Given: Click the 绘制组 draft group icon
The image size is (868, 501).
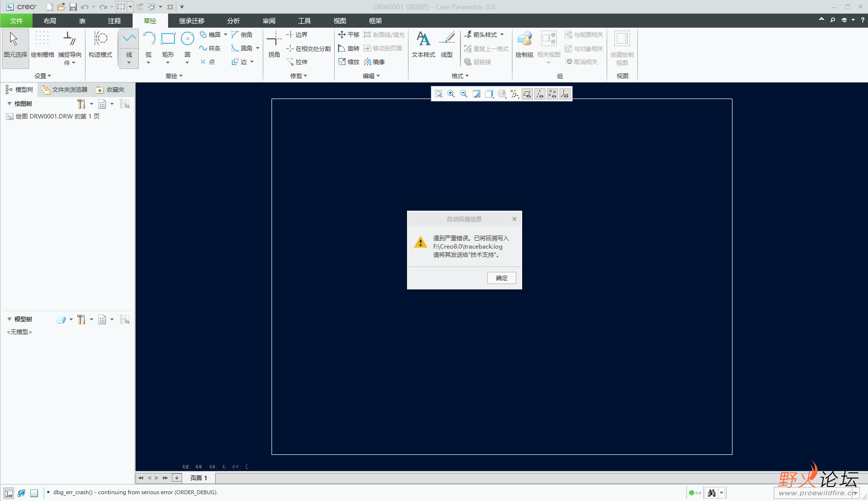Looking at the screenshot, I should tap(525, 45).
